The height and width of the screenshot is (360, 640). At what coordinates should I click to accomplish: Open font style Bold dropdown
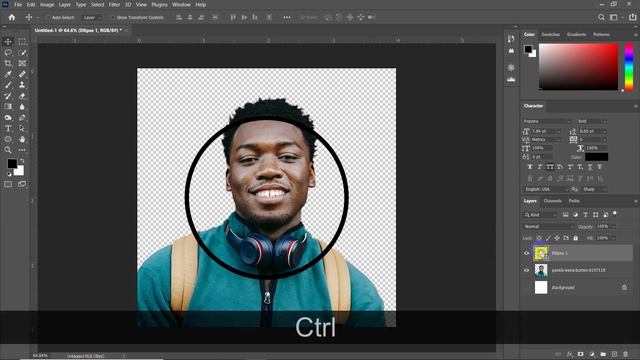click(x=592, y=121)
